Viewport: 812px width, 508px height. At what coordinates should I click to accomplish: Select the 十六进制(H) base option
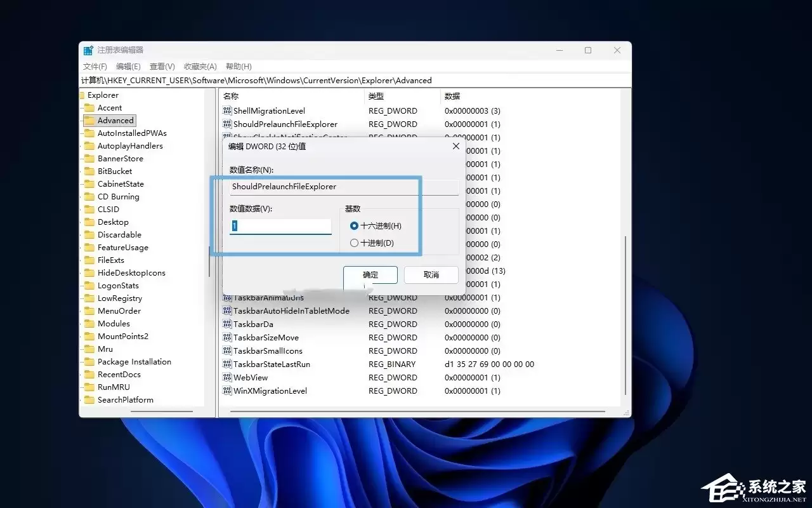tap(353, 225)
